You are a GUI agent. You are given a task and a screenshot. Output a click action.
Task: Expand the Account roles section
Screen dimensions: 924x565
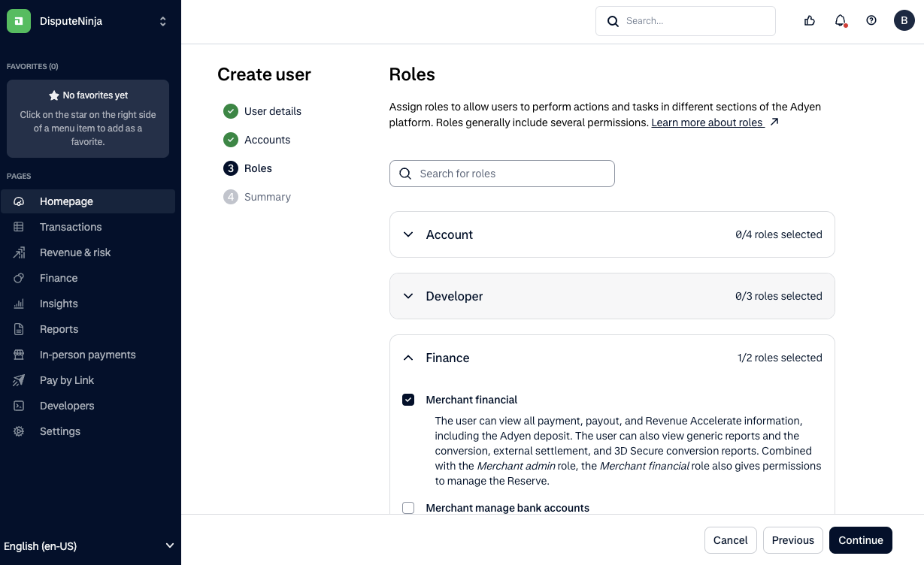612,234
